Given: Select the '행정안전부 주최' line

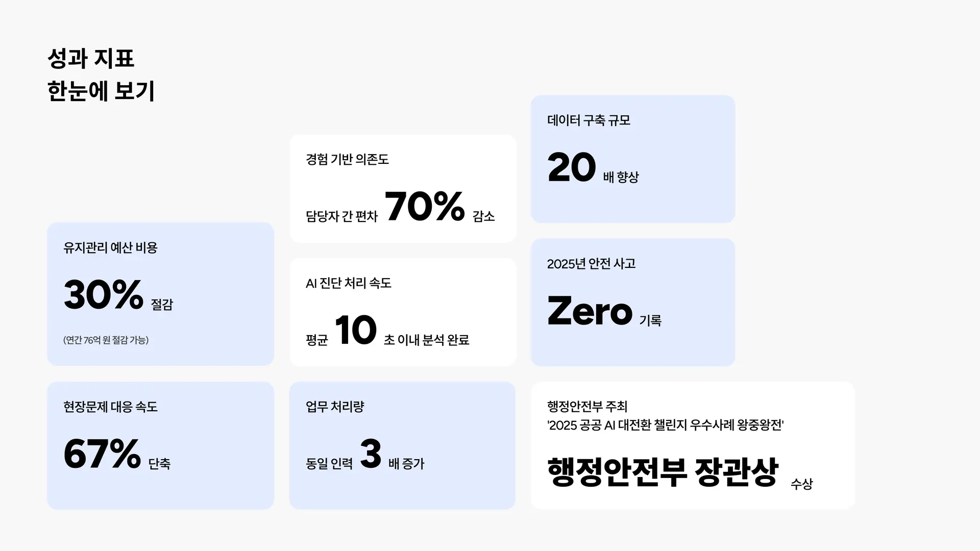Looking at the screenshot, I should [587, 407].
